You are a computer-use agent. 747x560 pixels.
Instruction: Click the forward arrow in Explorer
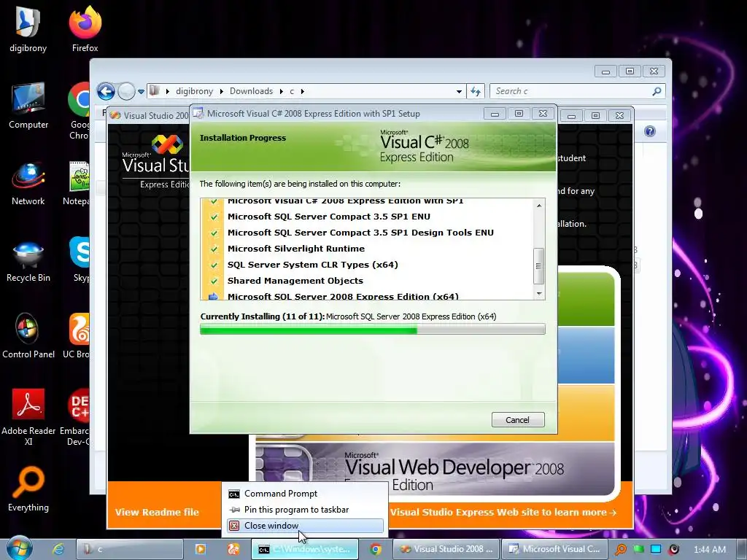click(x=126, y=91)
